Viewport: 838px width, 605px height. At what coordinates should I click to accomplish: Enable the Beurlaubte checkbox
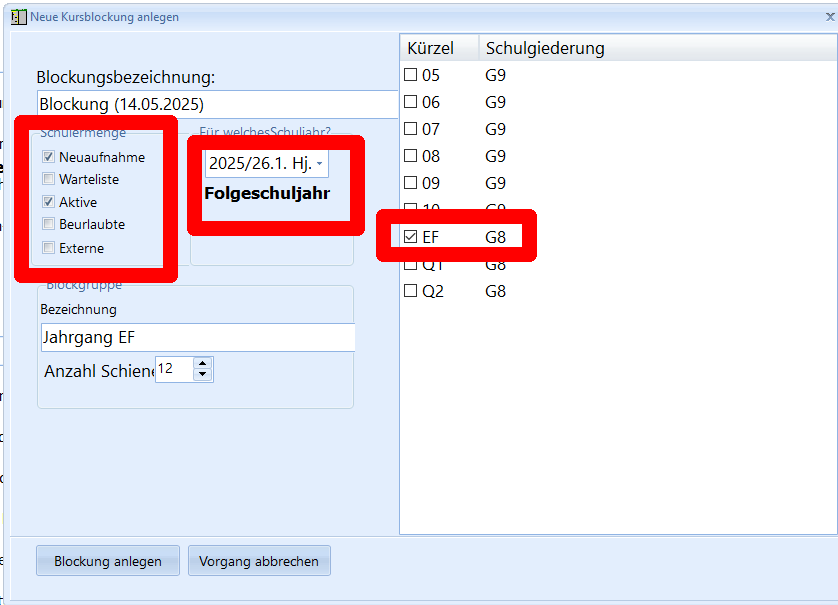coord(49,224)
